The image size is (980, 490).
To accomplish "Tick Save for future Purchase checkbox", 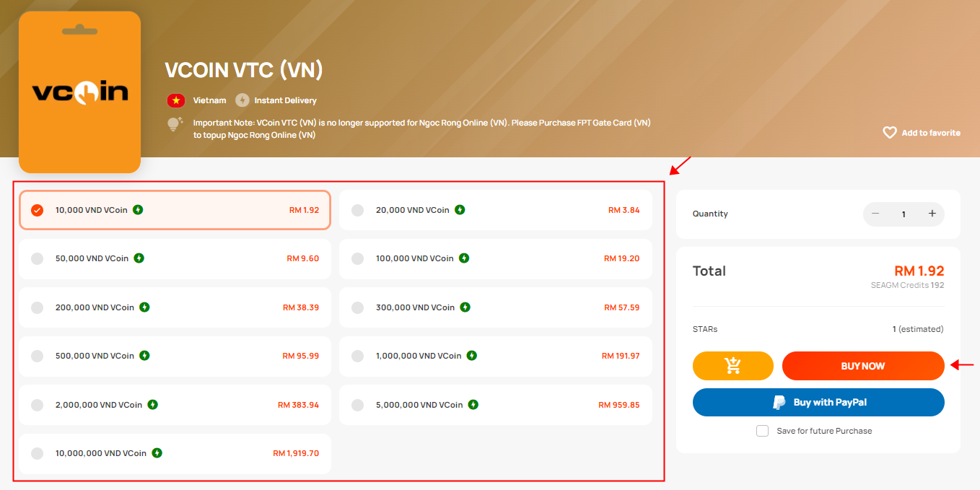I will click(x=762, y=431).
